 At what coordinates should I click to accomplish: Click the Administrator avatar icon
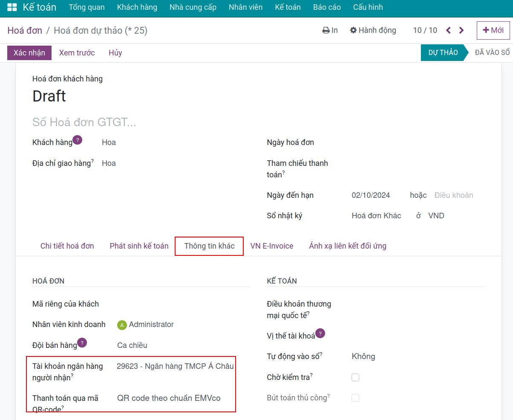(122, 325)
